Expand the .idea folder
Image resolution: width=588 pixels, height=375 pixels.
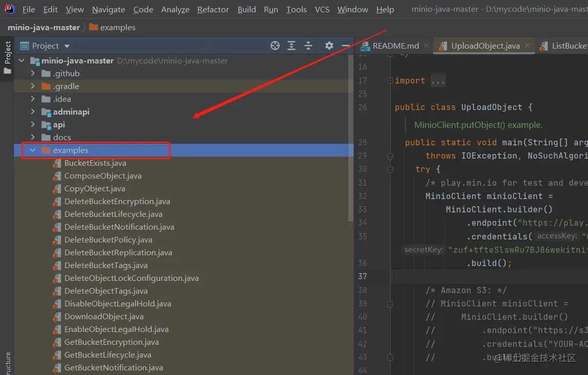tap(33, 99)
